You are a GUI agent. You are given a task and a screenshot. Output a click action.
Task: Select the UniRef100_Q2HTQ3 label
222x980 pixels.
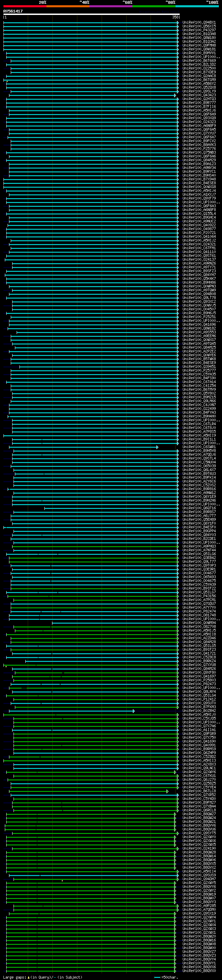pyautogui.click(x=199, y=99)
